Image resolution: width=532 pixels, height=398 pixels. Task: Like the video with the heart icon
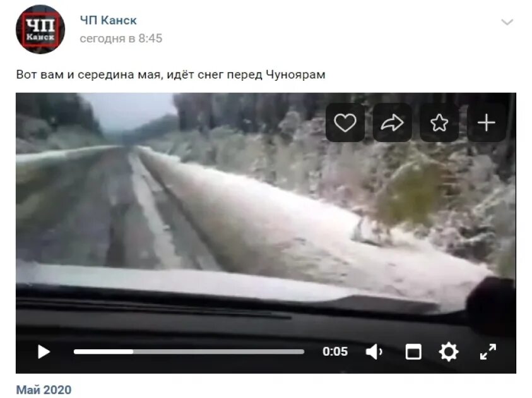click(x=345, y=123)
